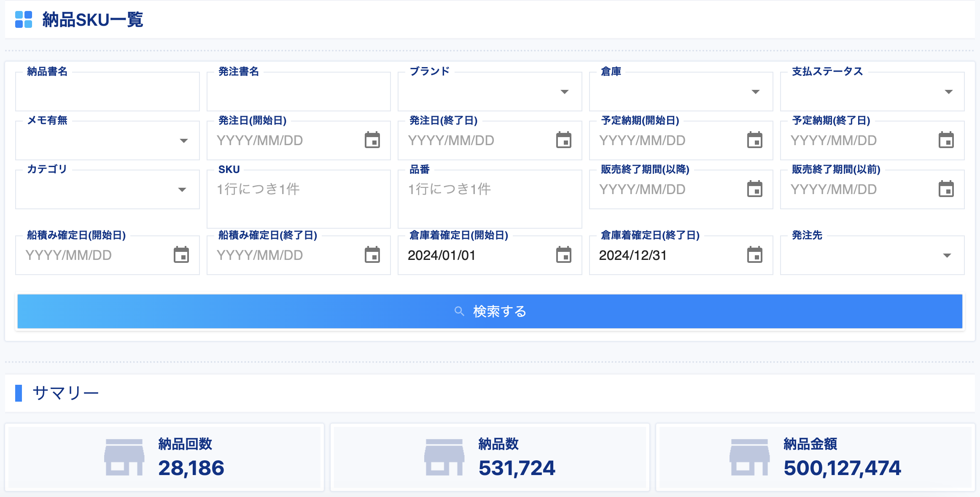Image resolution: width=980 pixels, height=497 pixels.
Task: Click the 納品数 card label
Action: pyautogui.click(x=498, y=444)
